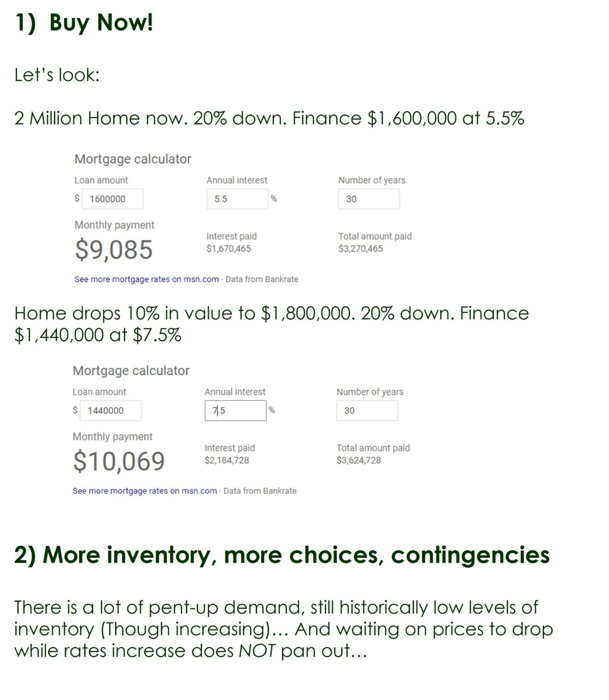Click the total amount paid $3,270,465
The width and height of the screenshot is (609, 700).
(361, 249)
